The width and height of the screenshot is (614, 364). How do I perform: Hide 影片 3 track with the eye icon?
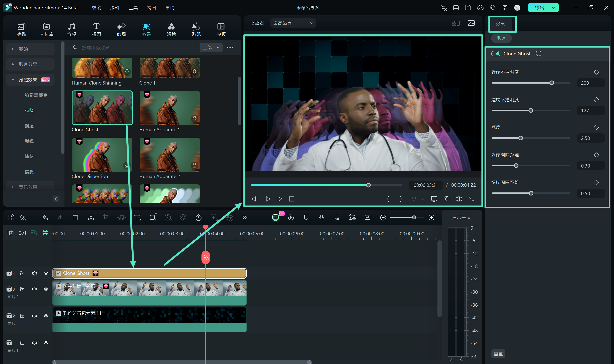(x=46, y=289)
